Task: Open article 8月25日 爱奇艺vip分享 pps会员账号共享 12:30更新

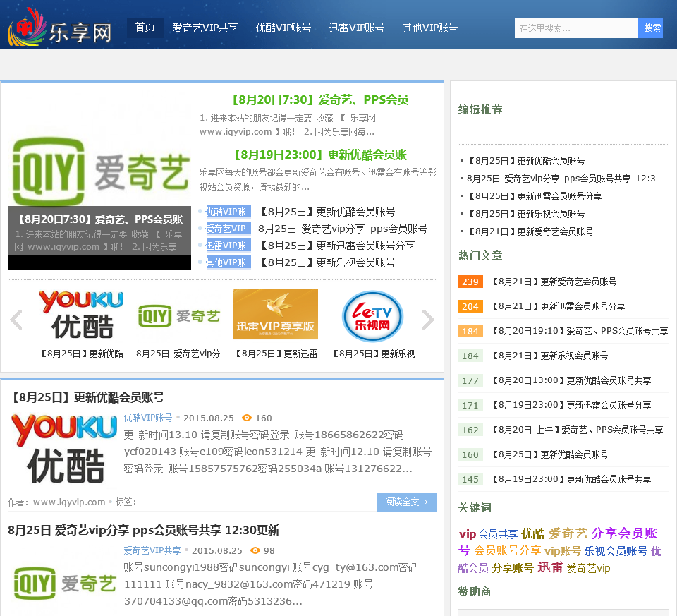Action: (143, 530)
